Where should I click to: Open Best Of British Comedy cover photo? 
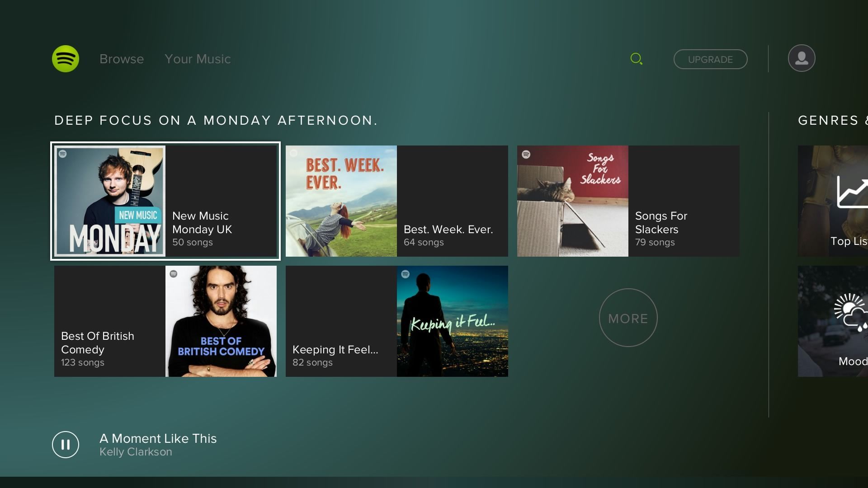point(221,321)
